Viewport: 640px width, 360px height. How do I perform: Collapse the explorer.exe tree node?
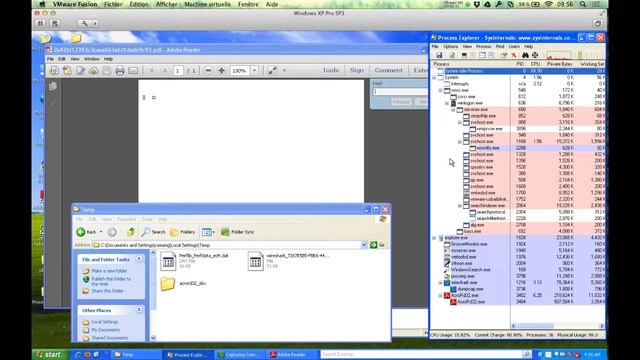434,238
